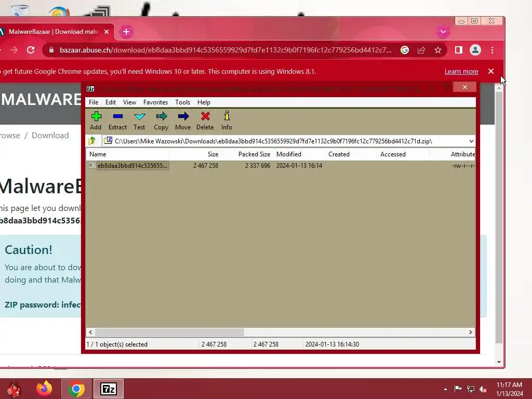Image resolution: width=532 pixels, height=399 pixels.
Task: Open the Edit menu
Action: [111, 102]
